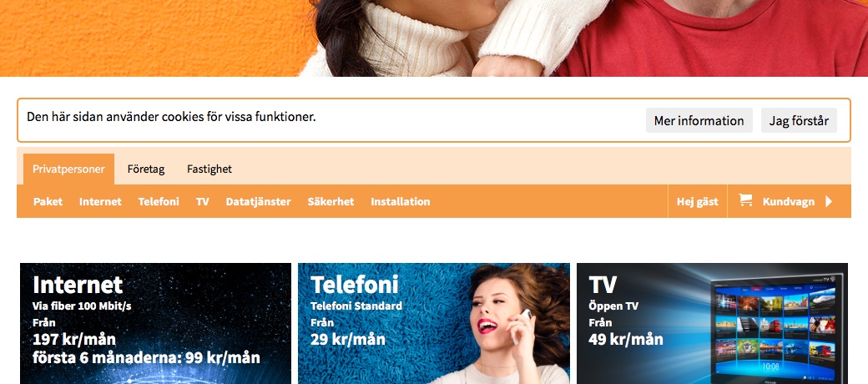Select the Privatpersoner tab

(68, 169)
